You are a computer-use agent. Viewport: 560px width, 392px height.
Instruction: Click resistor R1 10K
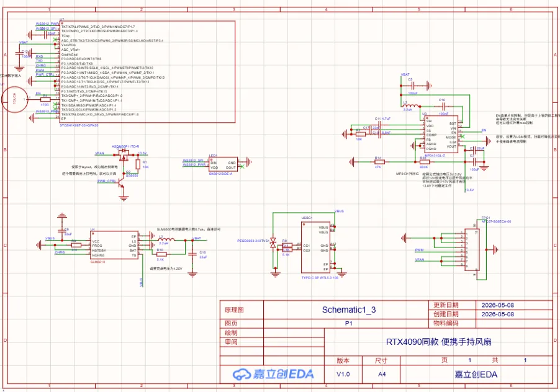(x=138, y=164)
